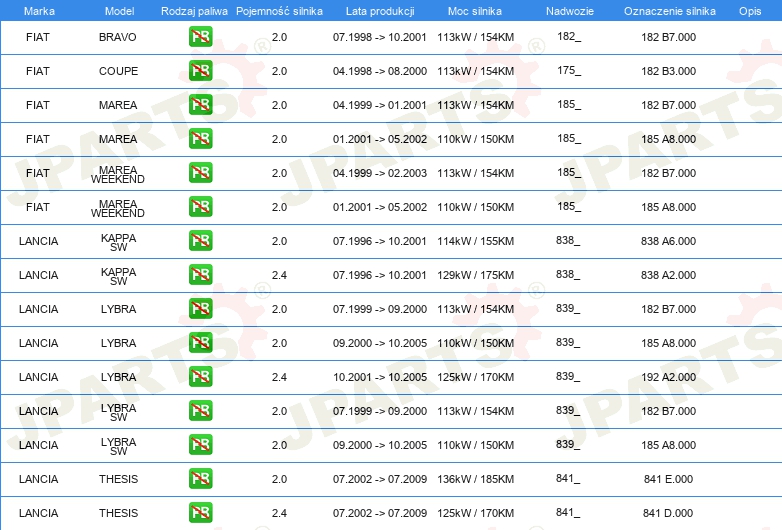Viewport: 782px width, 530px height.
Task: Select fuel icon for FIAT MAREA 182 B7.000 row
Action: 200,104
